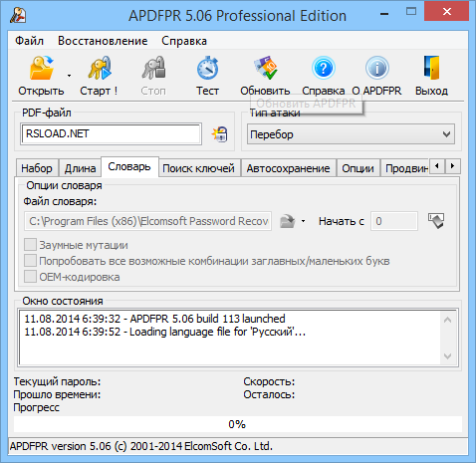Screen dimensions: 476x463
Task: Click padlock icon next to PDF-файл field
Action: pos(220,134)
